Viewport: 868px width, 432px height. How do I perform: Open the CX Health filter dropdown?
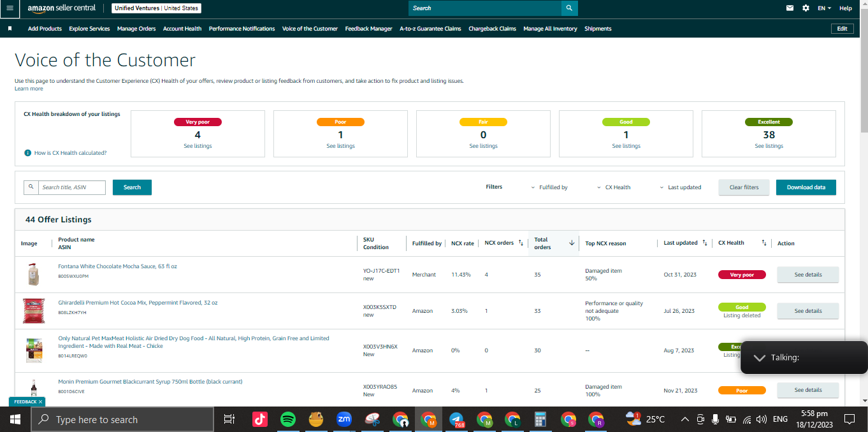[614, 187]
